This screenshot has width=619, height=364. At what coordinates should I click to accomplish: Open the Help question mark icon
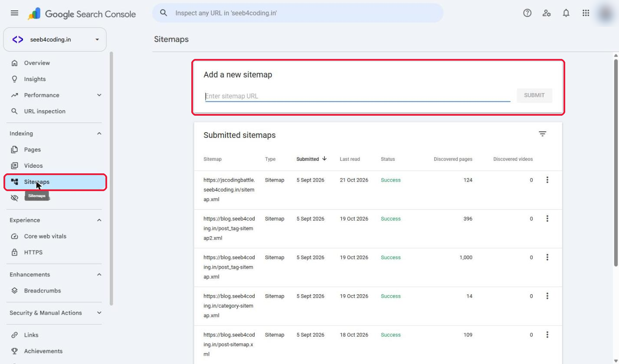pos(527,13)
